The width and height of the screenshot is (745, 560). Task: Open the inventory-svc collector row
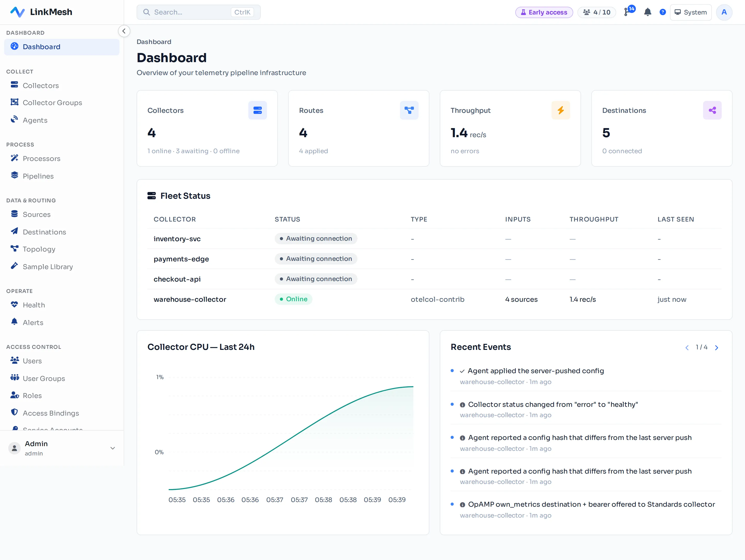(x=435, y=239)
